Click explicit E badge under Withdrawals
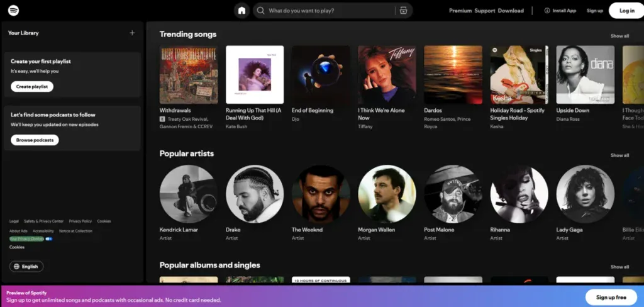644x307 pixels. [x=162, y=119]
